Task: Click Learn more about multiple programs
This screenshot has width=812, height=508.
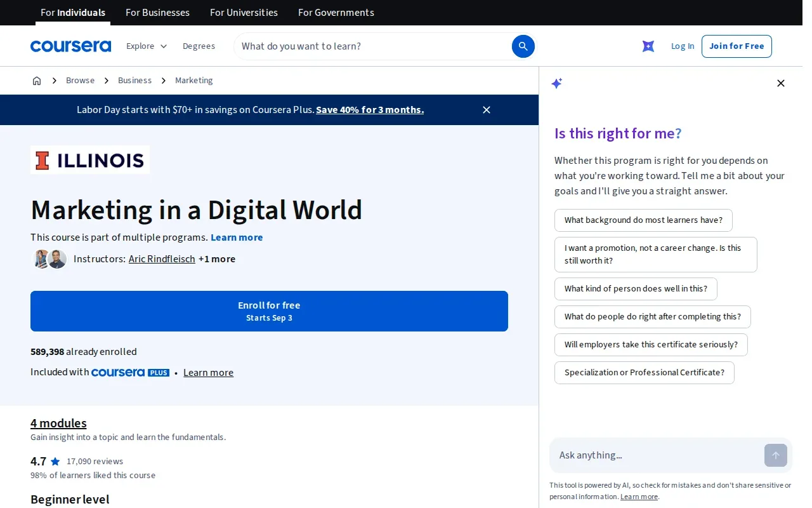Action: (x=237, y=237)
